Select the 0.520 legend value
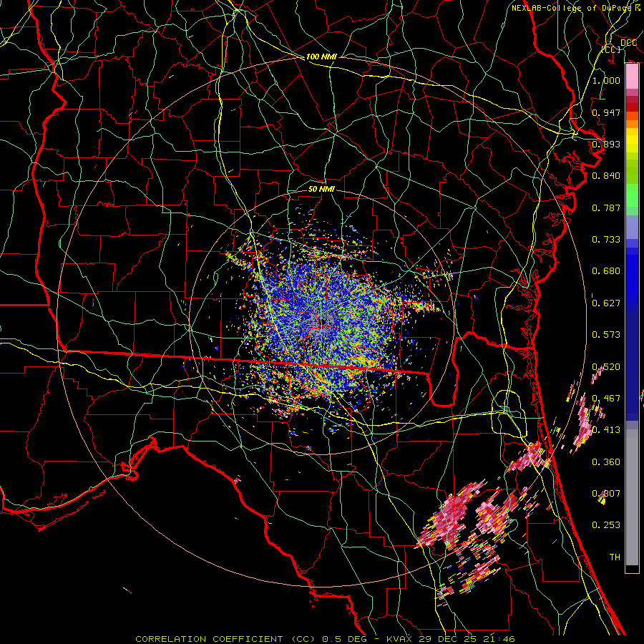This screenshot has height=644, width=644. [606, 367]
